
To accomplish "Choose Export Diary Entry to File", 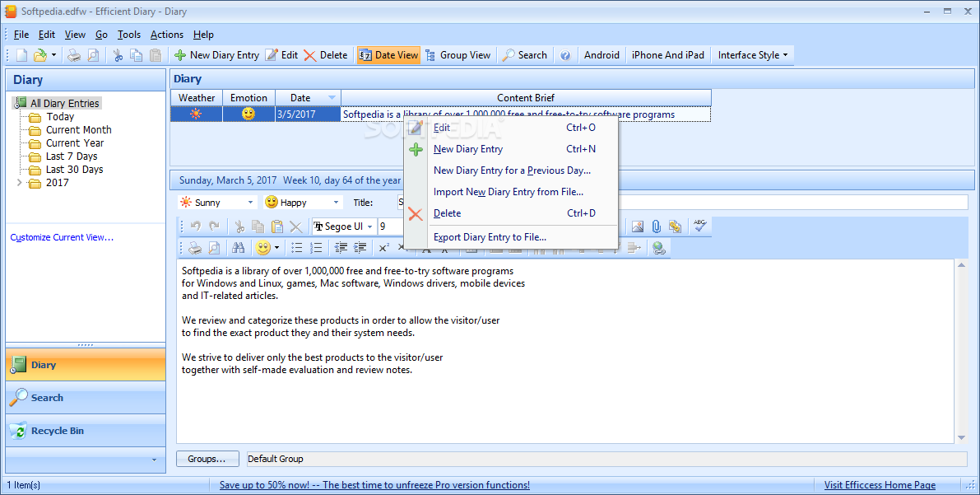I will [511, 237].
